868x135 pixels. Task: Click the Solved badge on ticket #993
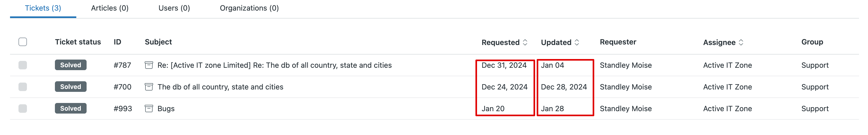(70, 108)
